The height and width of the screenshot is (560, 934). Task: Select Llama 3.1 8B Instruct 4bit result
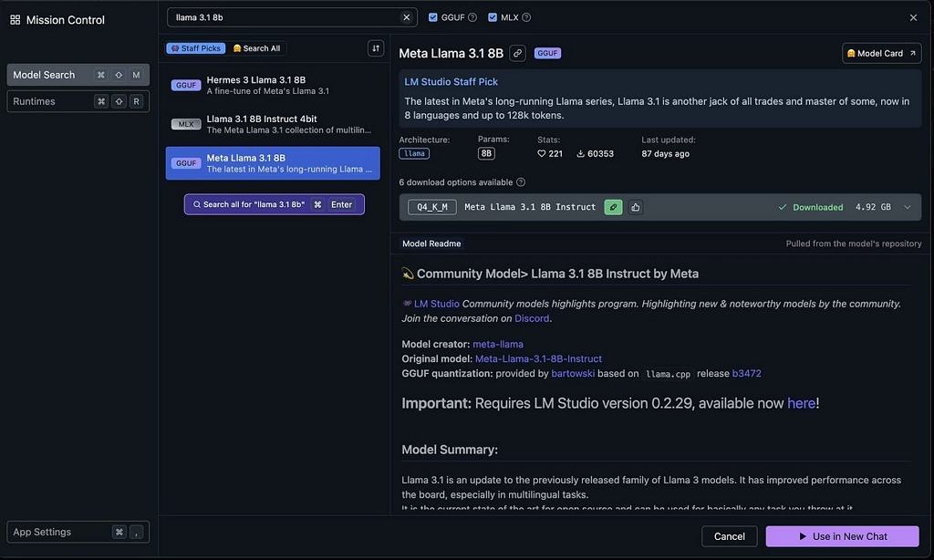(x=273, y=125)
